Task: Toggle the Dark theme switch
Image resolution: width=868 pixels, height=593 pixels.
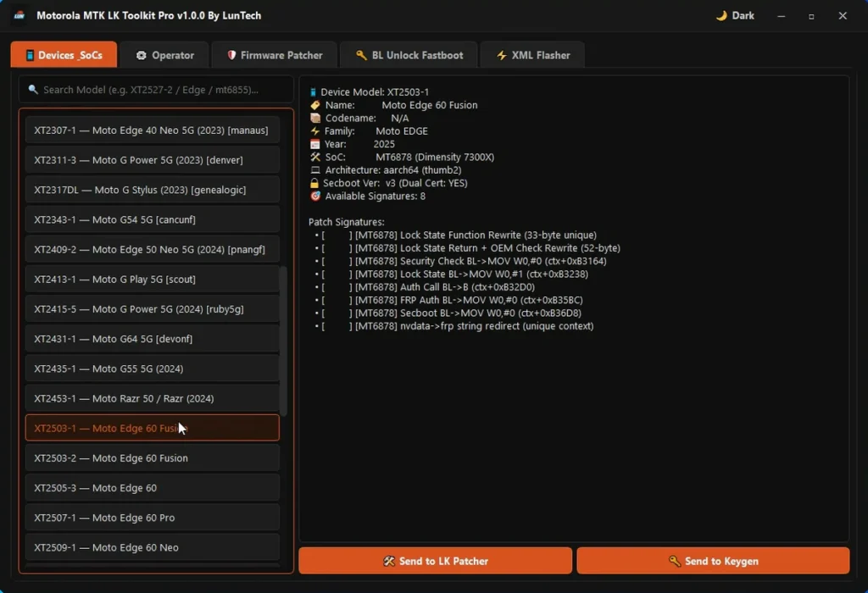Action: pos(735,15)
